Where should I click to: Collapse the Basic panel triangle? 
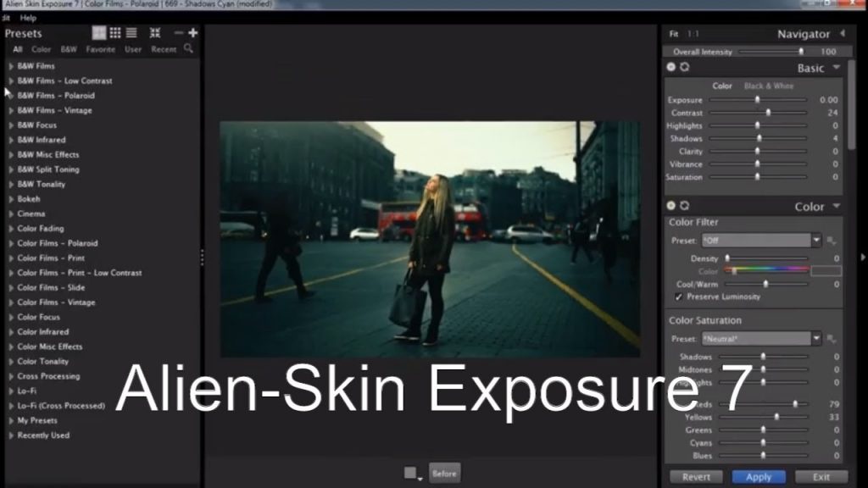pos(837,68)
